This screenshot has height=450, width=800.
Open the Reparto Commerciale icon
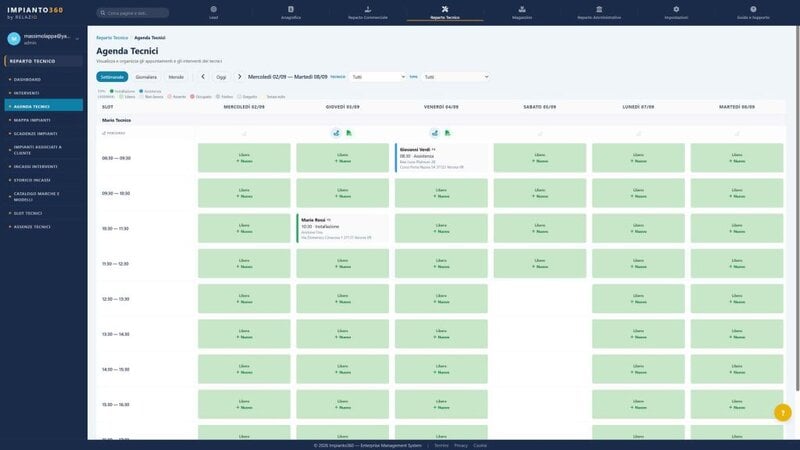pyautogui.click(x=368, y=9)
